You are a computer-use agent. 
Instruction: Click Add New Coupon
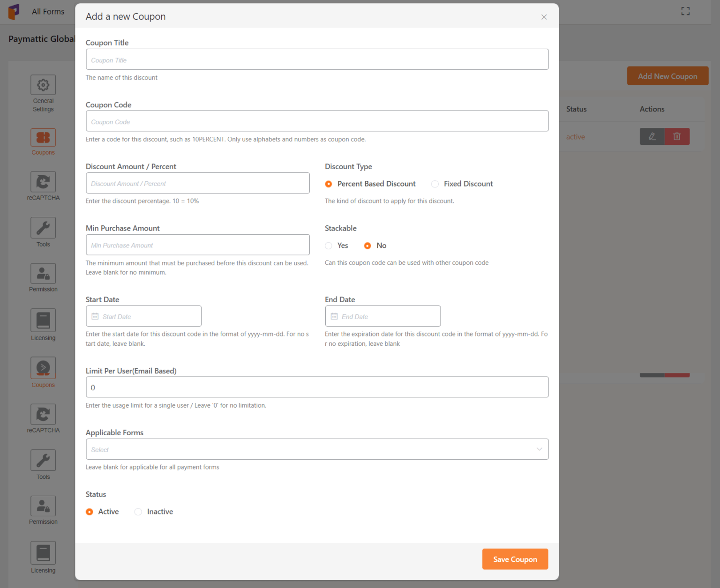(x=667, y=75)
